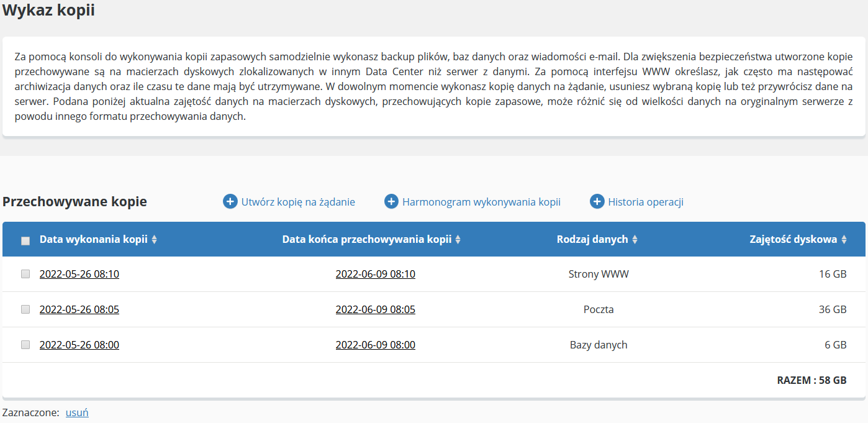The height and width of the screenshot is (423, 868).
Task: Click the 36 GB disk usage value
Action: [x=833, y=309]
